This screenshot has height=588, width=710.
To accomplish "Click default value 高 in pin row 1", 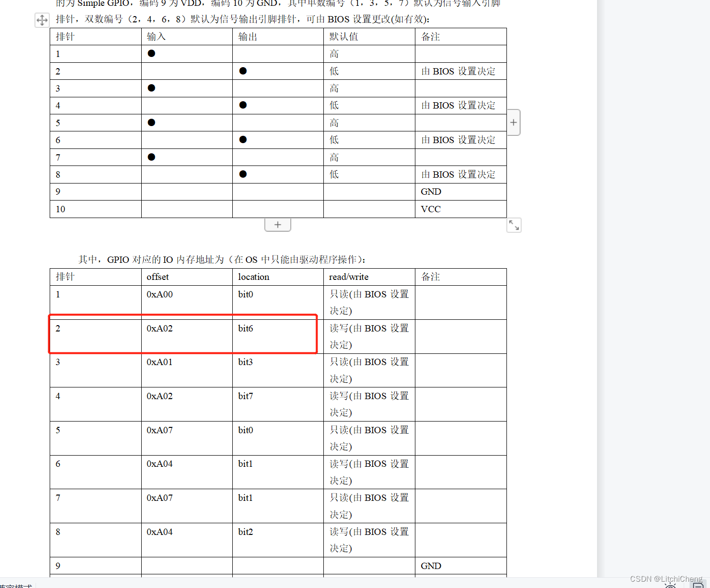I will [x=334, y=54].
